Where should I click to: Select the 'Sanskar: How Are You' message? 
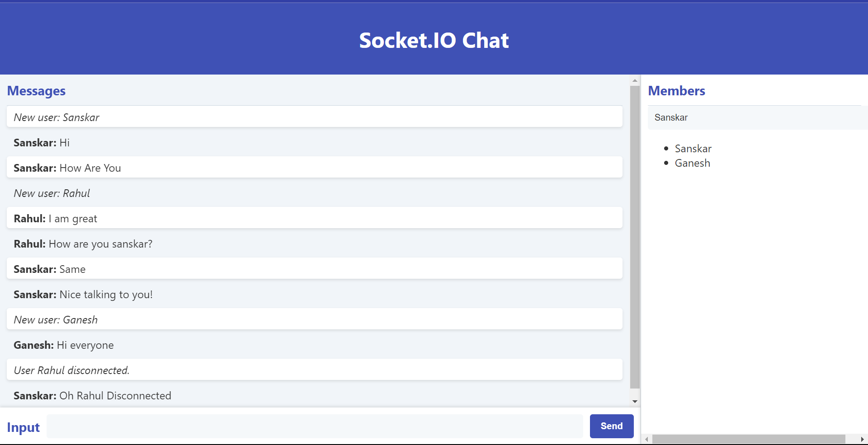pyautogui.click(x=314, y=167)
